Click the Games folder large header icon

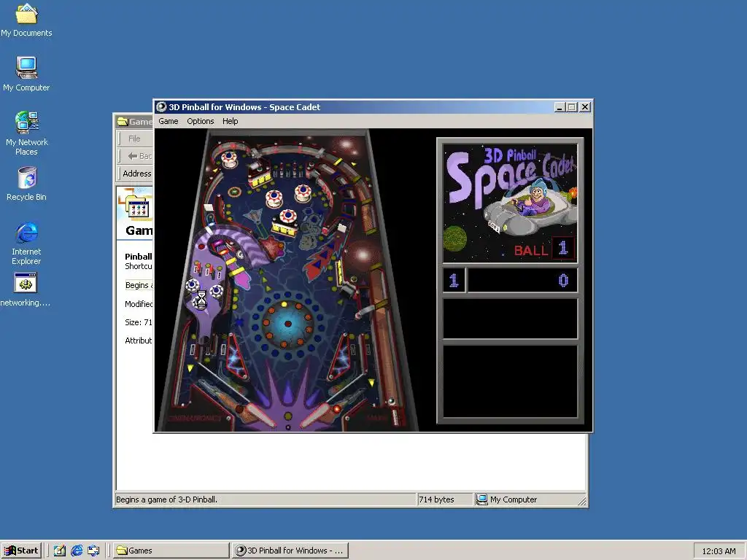pos(136,205)
